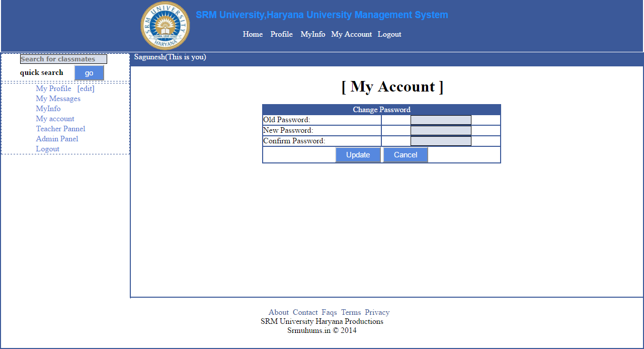Click the [edit] profile link
The width and height of the screenshot is (644, 349).
click(86, 89)
